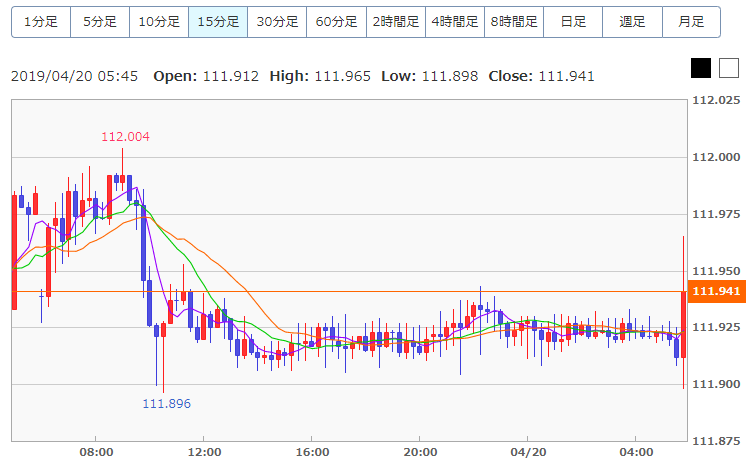This screenshot has width=749, height=467.
Task: Click the orange 111.941 current price tag
Action: point(715,292)
